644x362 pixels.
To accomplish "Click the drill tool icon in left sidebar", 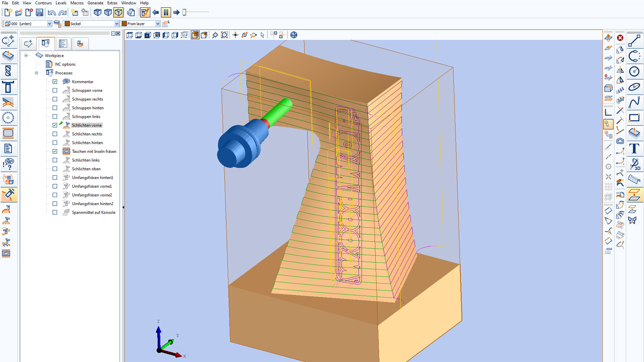I will pos(8,72).
